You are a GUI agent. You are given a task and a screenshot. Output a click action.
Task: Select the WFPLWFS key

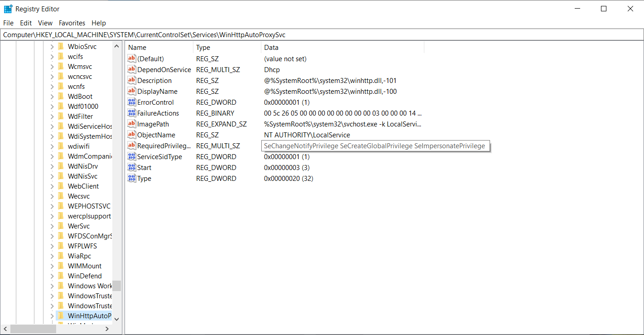point(82,246)
